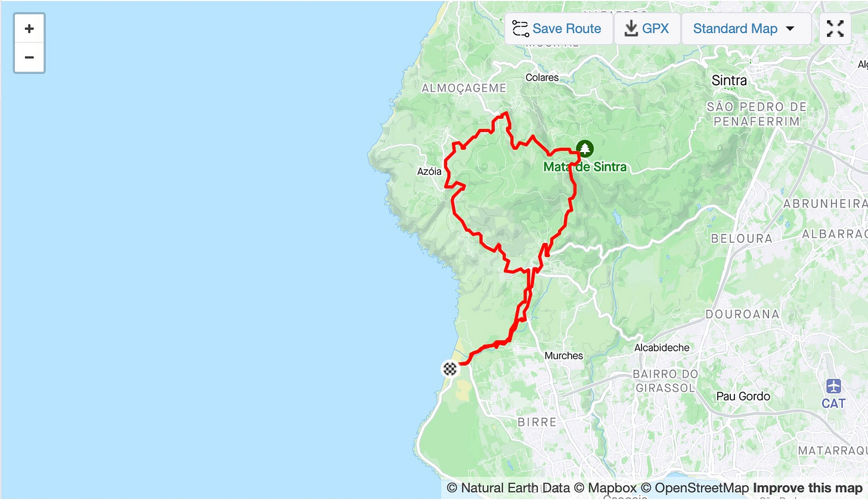Click the Murches place label

(x=563, y=356)
